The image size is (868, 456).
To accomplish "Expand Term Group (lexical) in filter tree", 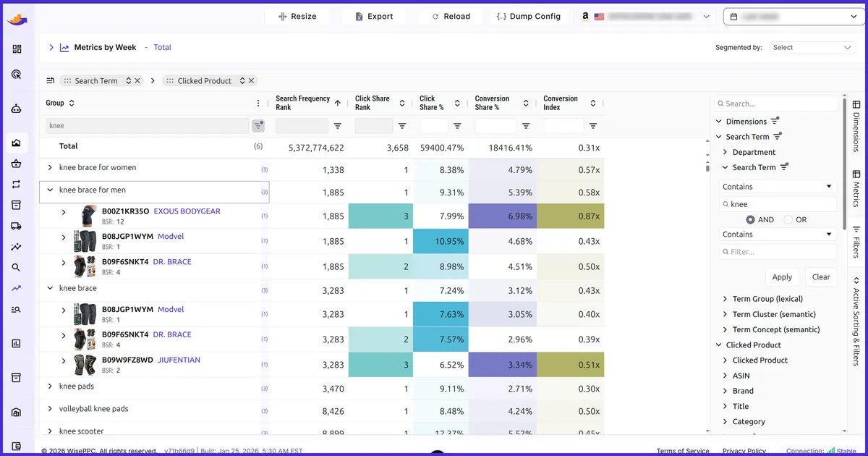I will pos(726,299).
